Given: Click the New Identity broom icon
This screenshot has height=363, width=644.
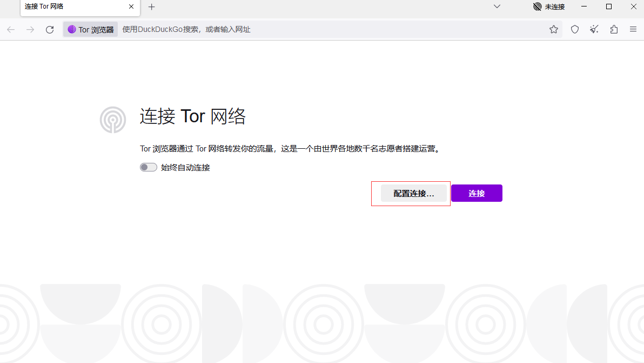Looking at the screenshot, I should [x=594, y=30].
